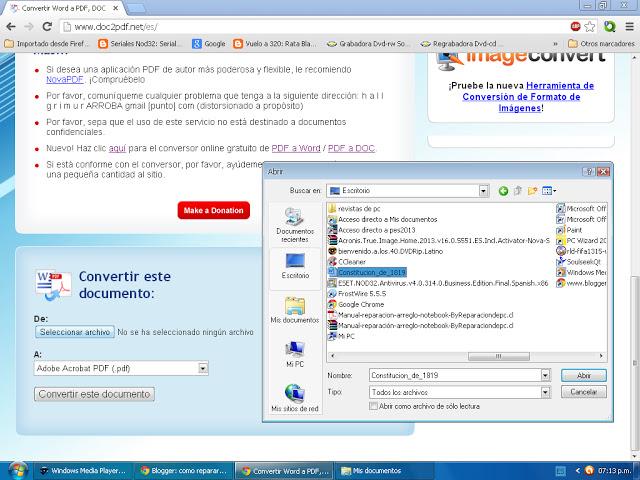Click the Seleccionar archivo button

(x=75, y=332)
